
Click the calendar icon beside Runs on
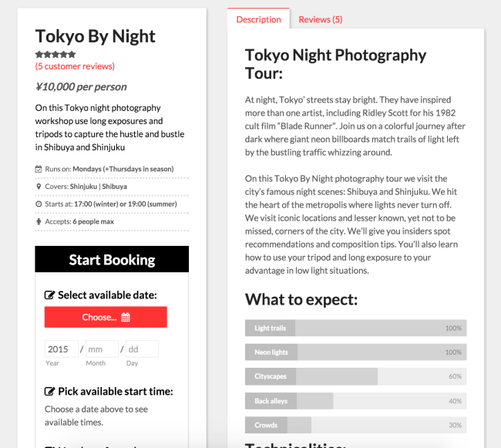click(x=39, y=169)
